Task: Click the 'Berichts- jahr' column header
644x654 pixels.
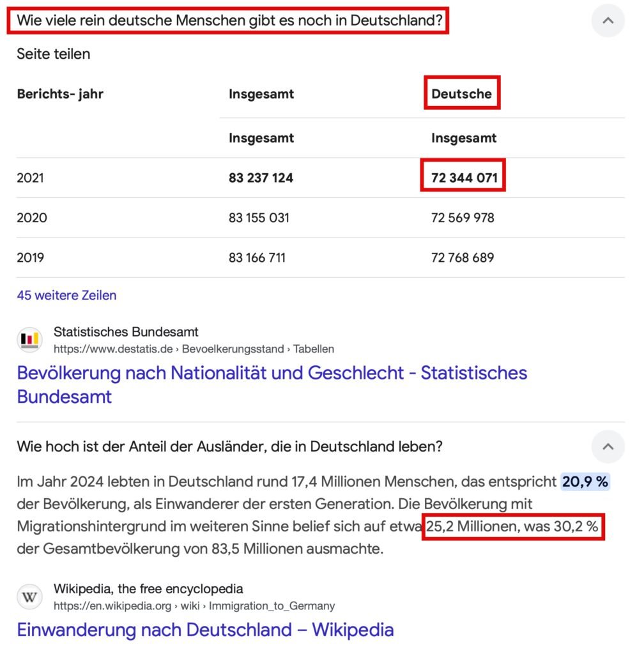Action: (60, 94)
